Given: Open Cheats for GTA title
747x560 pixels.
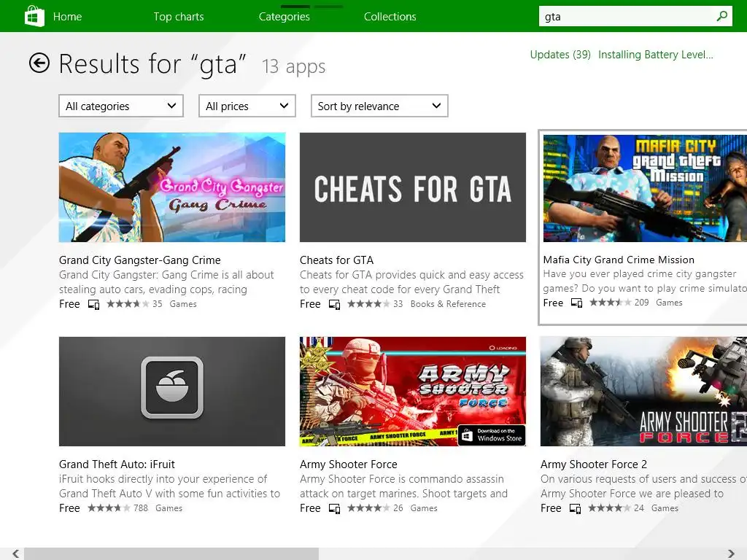Looking at the screenshot, I should click(337, 260).
